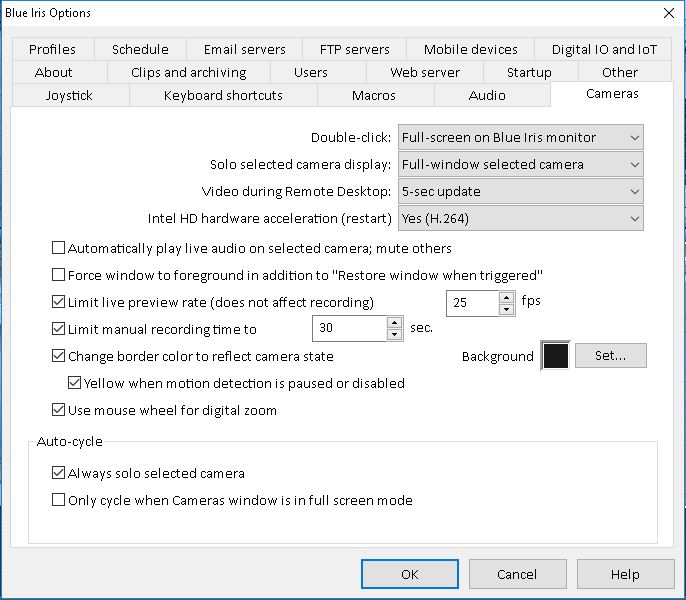Select the Mobile devices tab
Image resolution: width=686 pixels, height=600 pixels.
[470, 49]
